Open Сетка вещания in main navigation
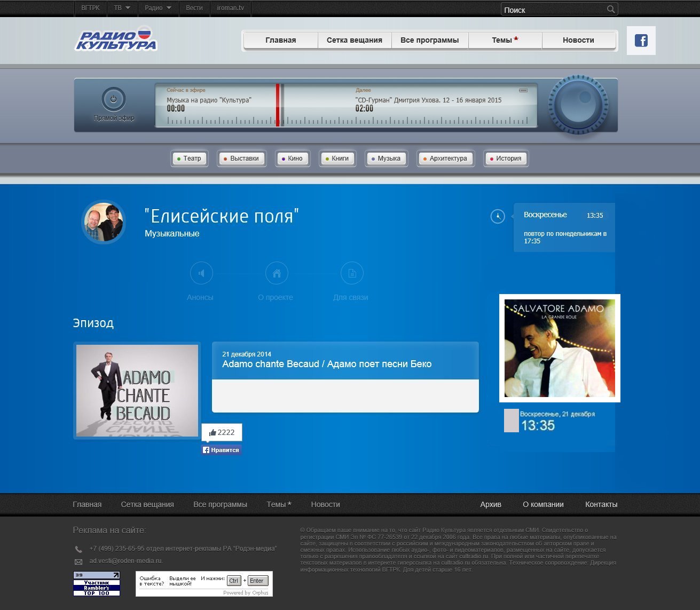Viewport: 700px width, 610px height. pyautogui.click(x=355, y=40)
